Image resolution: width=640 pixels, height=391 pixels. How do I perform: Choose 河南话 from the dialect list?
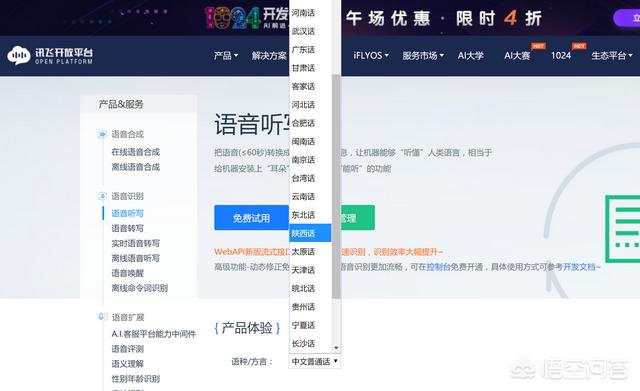[x=310, y=13]
